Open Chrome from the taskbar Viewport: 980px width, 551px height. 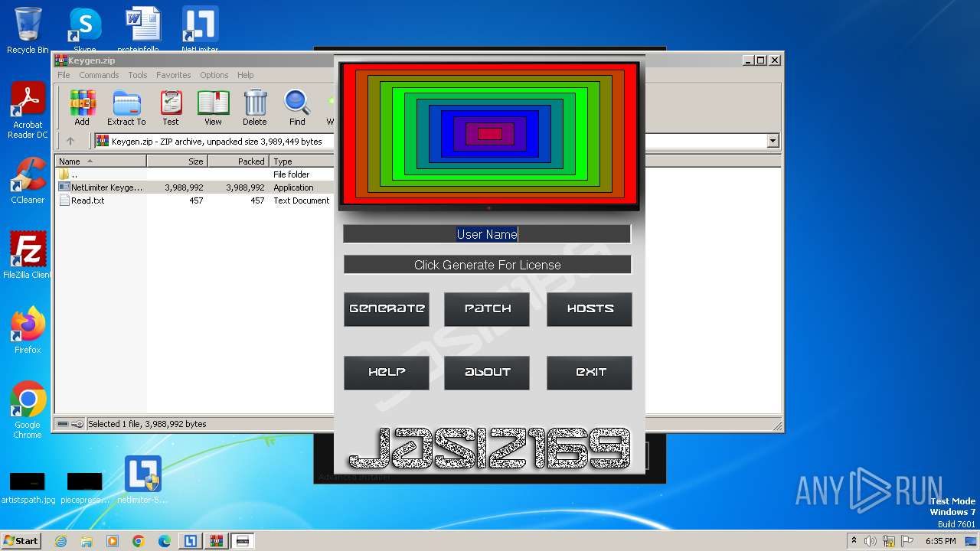[139, 541]
